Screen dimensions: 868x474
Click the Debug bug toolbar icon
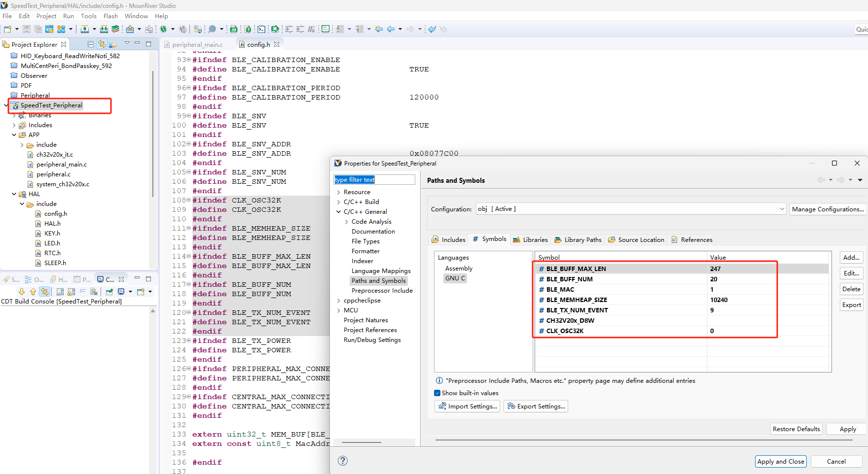coord(163,29)
